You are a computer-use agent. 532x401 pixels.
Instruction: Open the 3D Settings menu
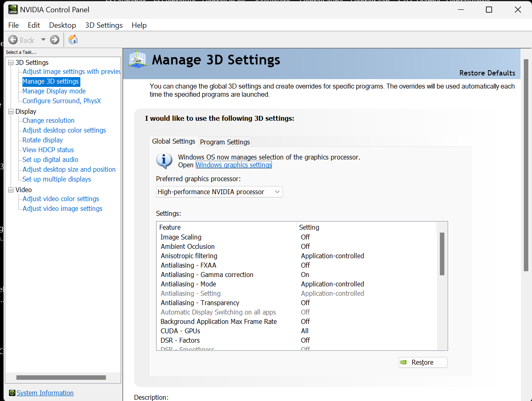click(104, 25)
